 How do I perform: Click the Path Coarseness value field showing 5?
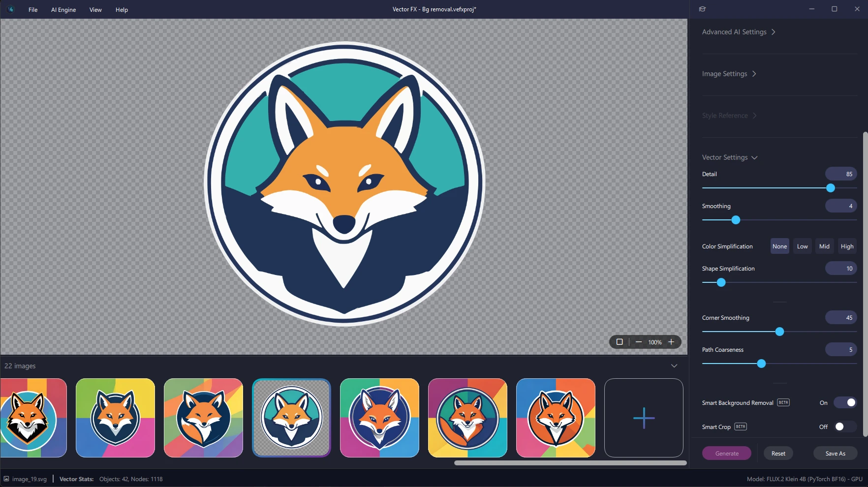(x=841, y=349)
